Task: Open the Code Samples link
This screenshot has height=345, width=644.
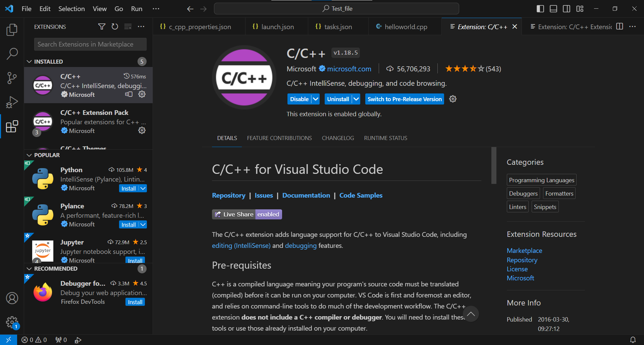Action: (x=361, y=195)
